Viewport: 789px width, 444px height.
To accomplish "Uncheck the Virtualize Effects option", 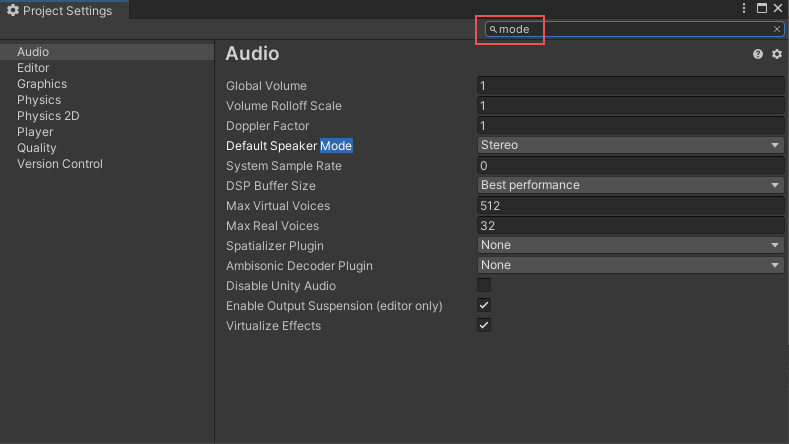I will click(x=484, y=326).
